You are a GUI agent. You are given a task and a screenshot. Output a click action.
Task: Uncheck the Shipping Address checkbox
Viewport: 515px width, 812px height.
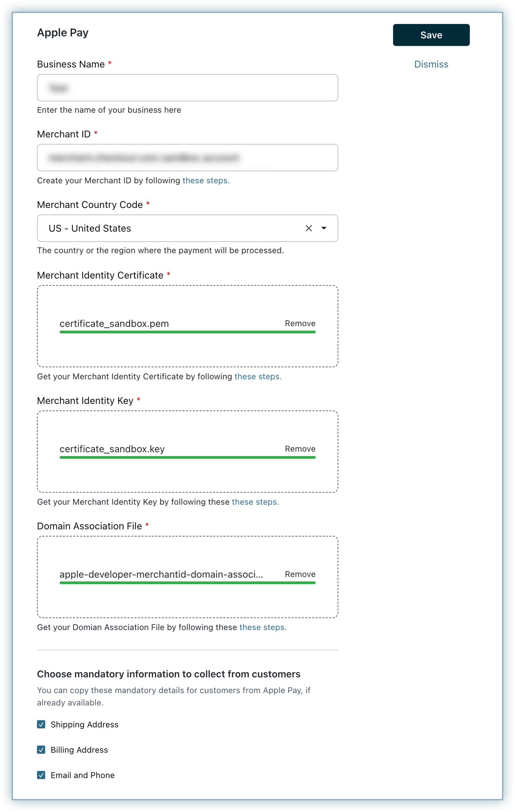41,724
